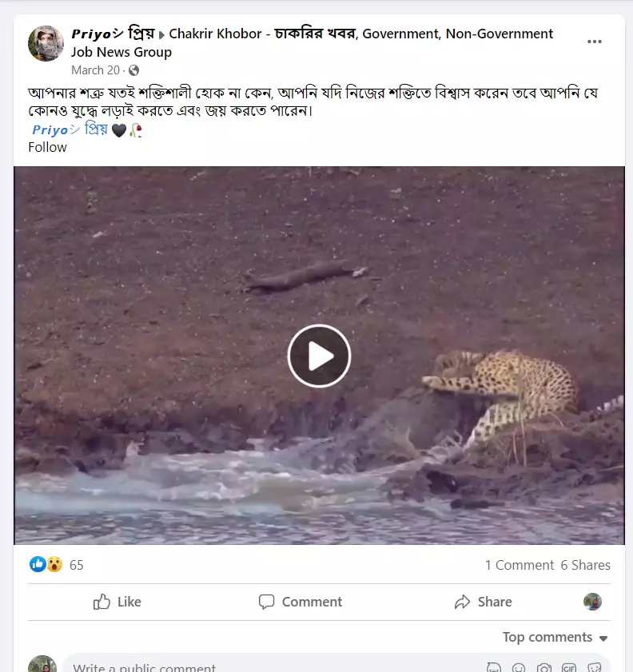This screenshot has height=672, width=633.
Task: Play the leopard video
Action: coord(319,356)
